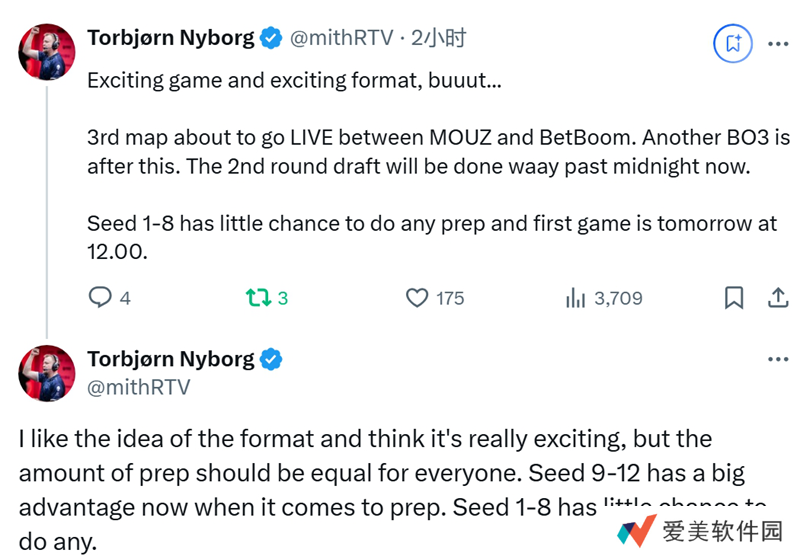Screen dimensions: 800x556
Task: Click the @mithRTV handle under the second name
Action: point(139,387)
